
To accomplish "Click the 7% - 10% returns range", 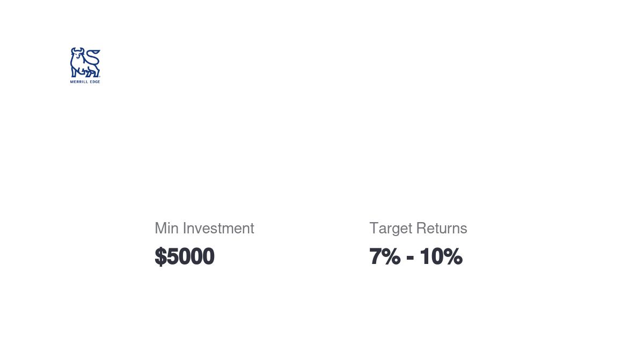I will 415,256.
